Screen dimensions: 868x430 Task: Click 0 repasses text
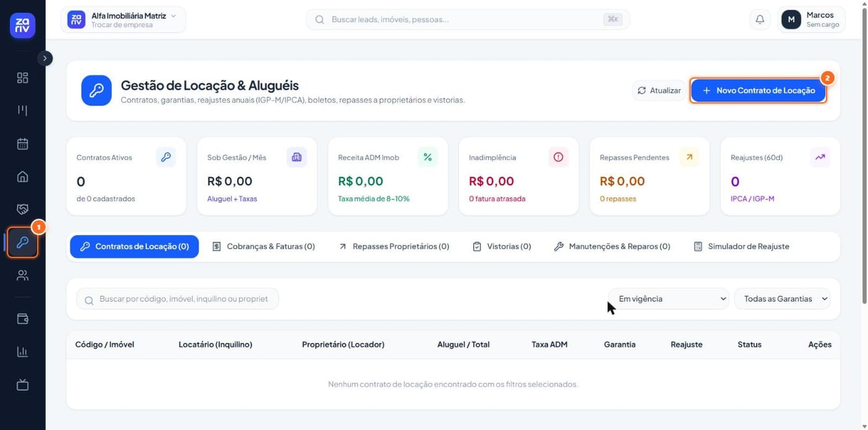[x=618, y=199]
